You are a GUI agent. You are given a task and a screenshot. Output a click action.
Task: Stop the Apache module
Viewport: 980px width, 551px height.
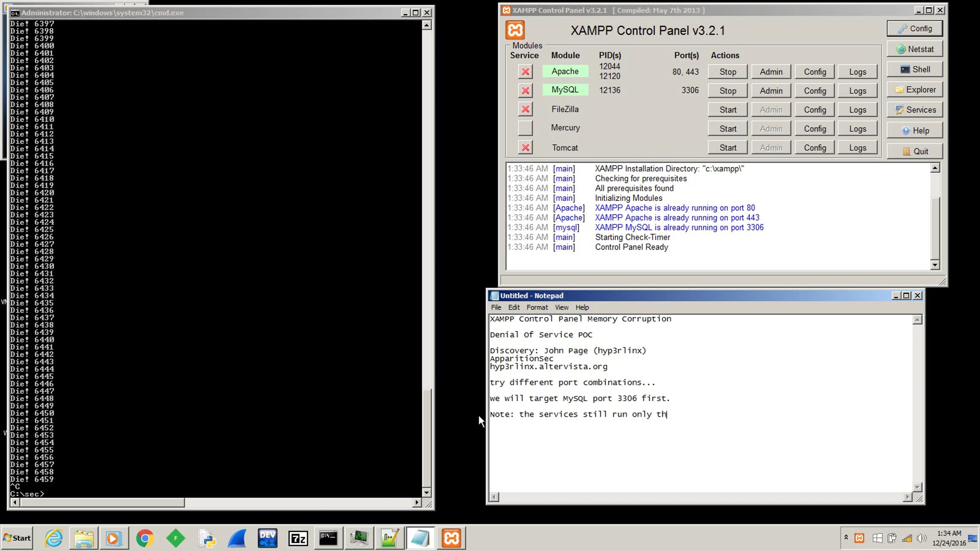tap(728, 72)
